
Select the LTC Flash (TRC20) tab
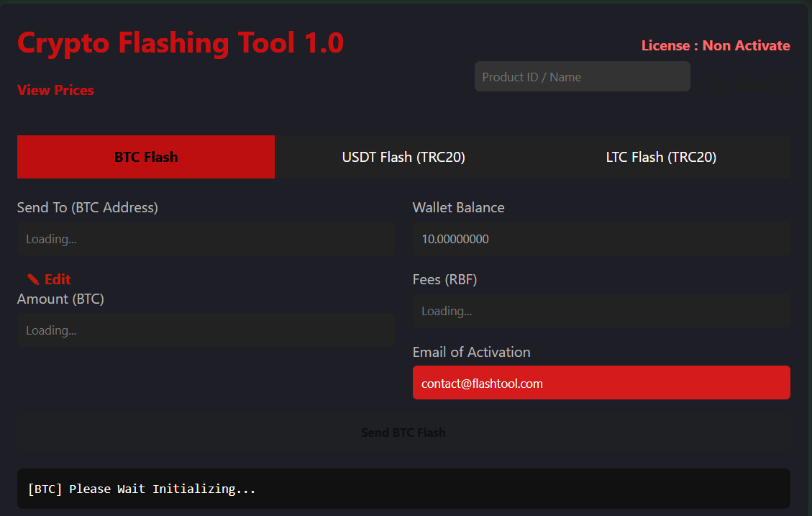point(661,157)
